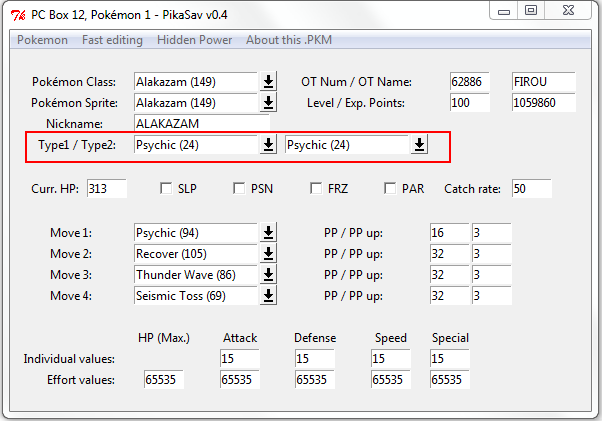This screenshot has height=421, width=602.
Task: Click the PikaSav title bar app icon
Action: click(18, 15)
